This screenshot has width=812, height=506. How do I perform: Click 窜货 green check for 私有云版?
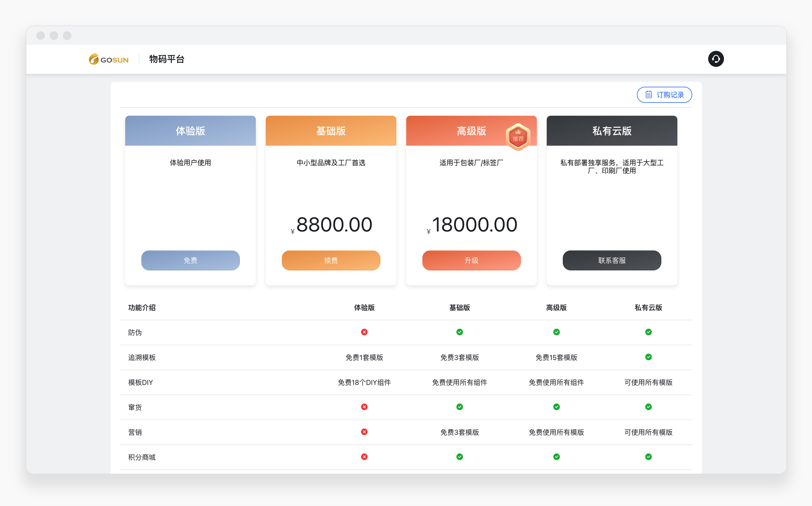click(648, 407)
